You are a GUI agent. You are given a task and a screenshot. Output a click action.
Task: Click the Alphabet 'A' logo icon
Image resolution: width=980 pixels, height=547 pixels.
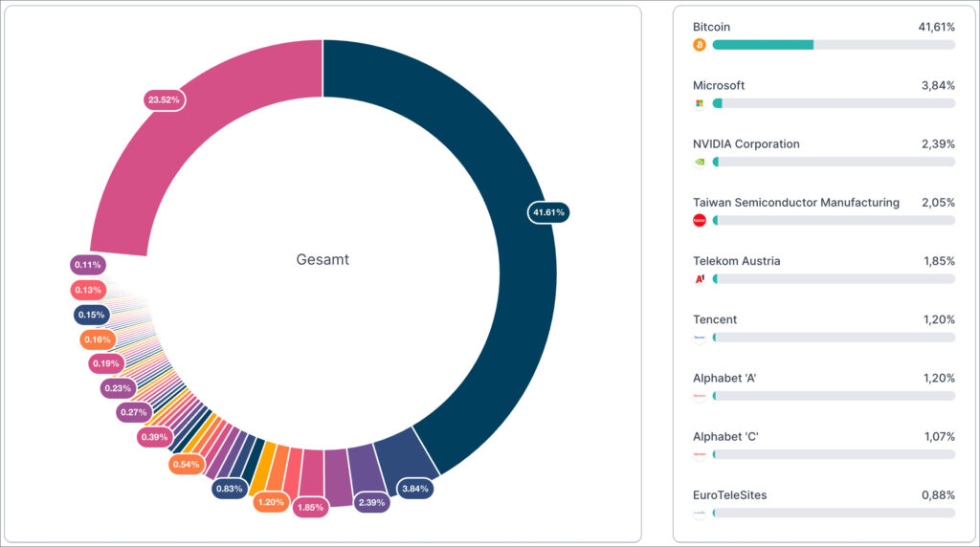point(699,396)
